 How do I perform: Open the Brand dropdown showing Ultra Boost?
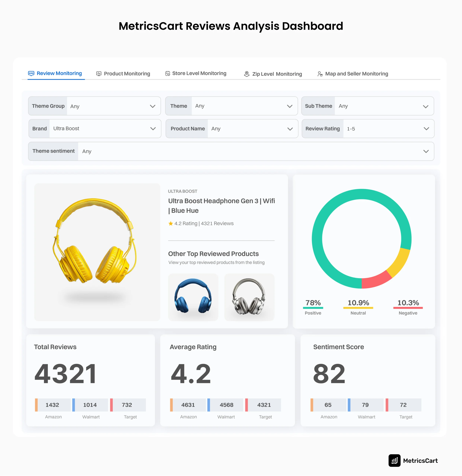95,128
